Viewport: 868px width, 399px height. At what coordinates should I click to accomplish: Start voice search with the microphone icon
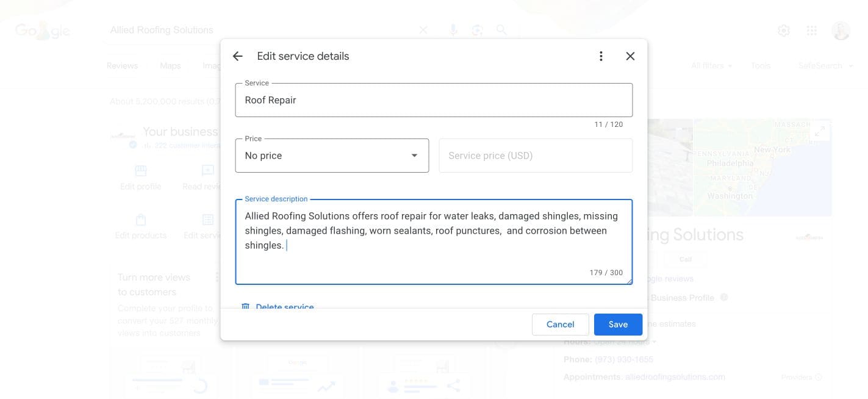coord(453,30)
